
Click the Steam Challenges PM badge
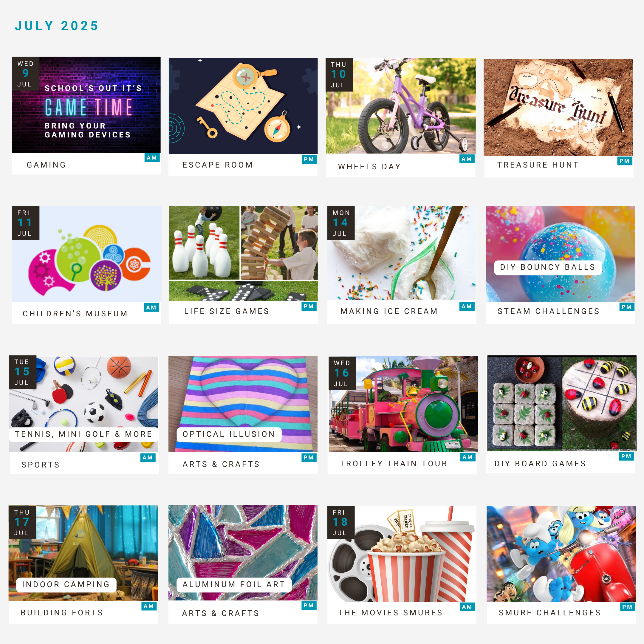[x=627, y=307]
